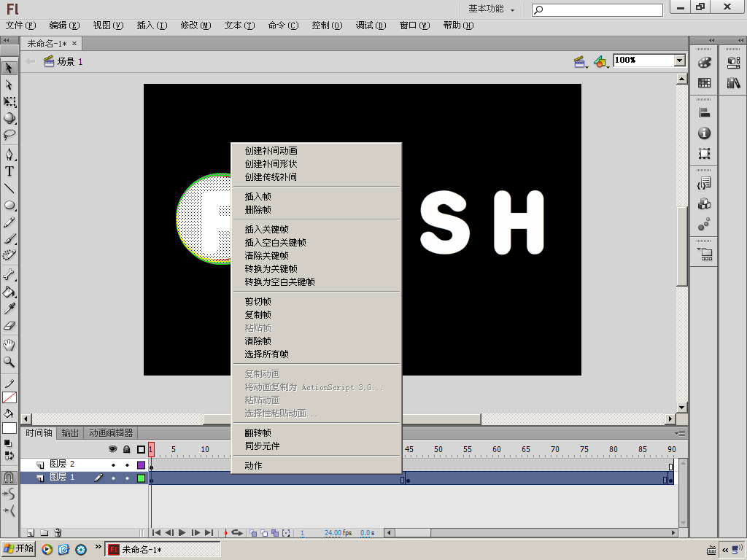Toggle Snap to Objects magnet
Image resolution: width=747 pixels, height=560 pixels.
click(9, 477)
